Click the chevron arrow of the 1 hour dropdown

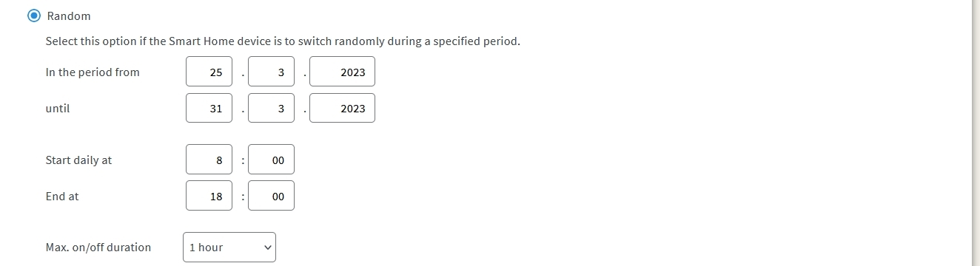(267, 248)
